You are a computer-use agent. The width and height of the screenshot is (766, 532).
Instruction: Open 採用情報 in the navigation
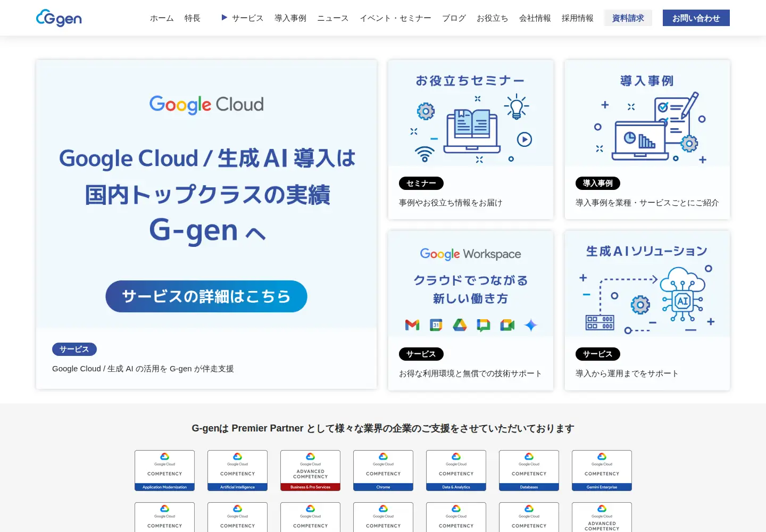[x=578, y=18]
